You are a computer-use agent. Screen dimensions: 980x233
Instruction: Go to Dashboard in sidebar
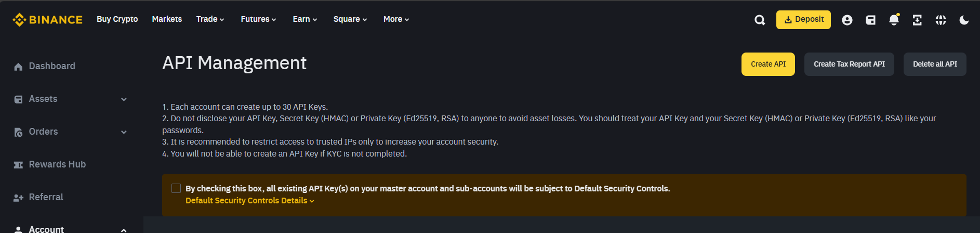click(45, 66)
